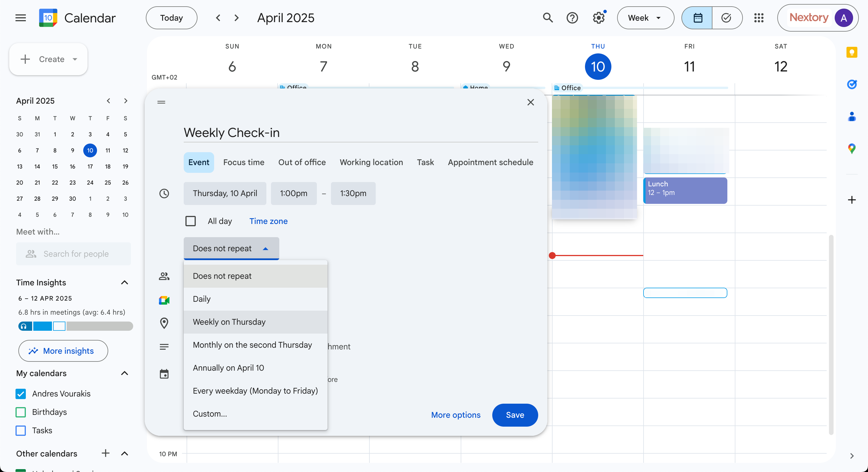Uncheck the Andres Vourakis calendar
868x472 pixels.
point(21,394)
